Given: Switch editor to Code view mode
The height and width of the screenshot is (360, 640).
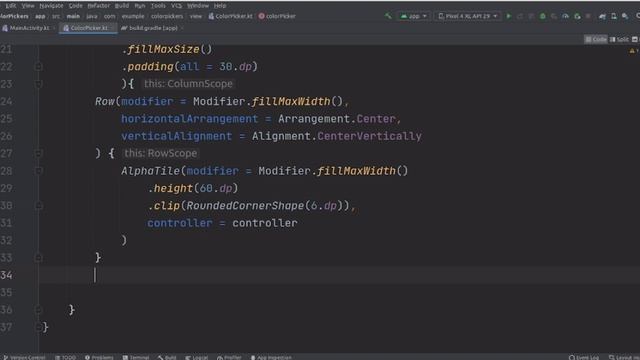Looking at the screenshot, I should click(596, 39).
